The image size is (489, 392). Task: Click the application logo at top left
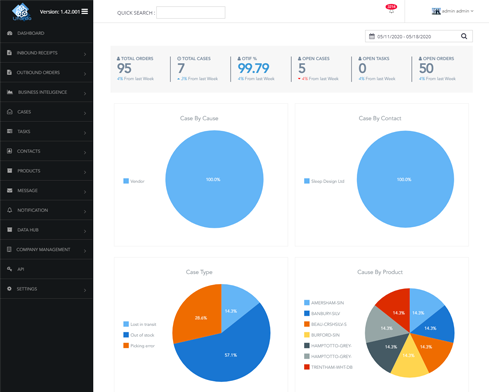tap(22, 12)
